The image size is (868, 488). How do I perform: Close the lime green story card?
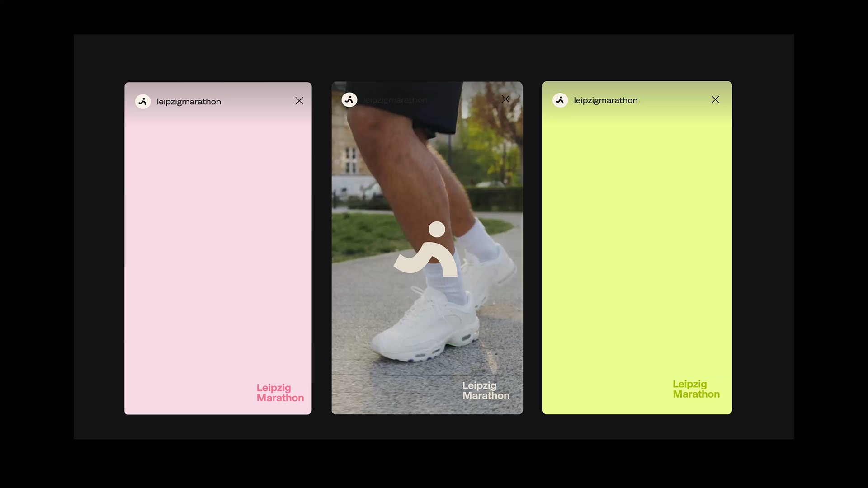[x=715, y=99]
